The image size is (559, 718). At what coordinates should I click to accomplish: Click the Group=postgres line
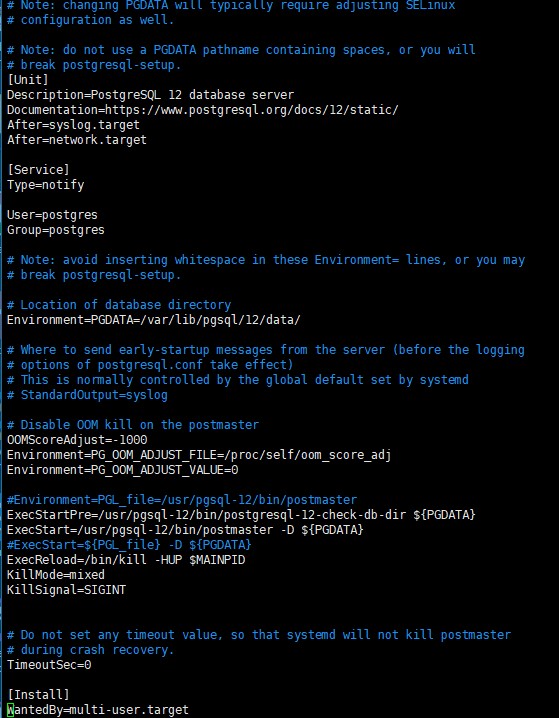tap(55, 229)
